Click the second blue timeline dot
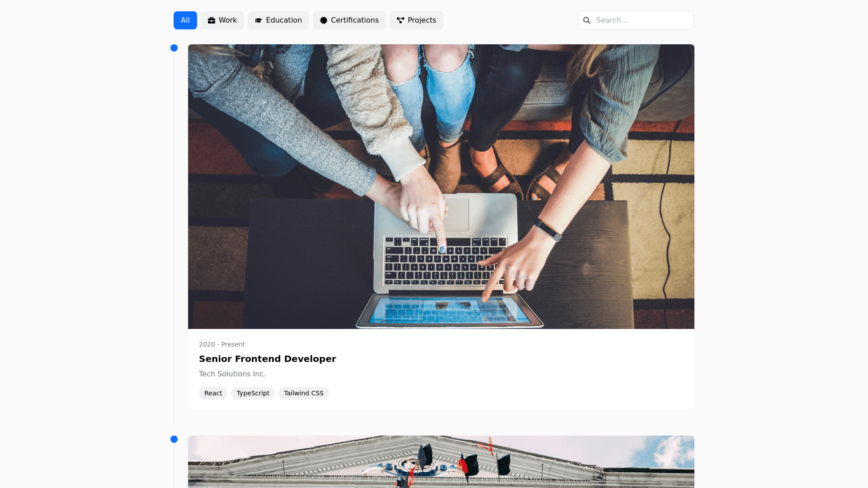868x488 pixels. [x=174, y=439]
